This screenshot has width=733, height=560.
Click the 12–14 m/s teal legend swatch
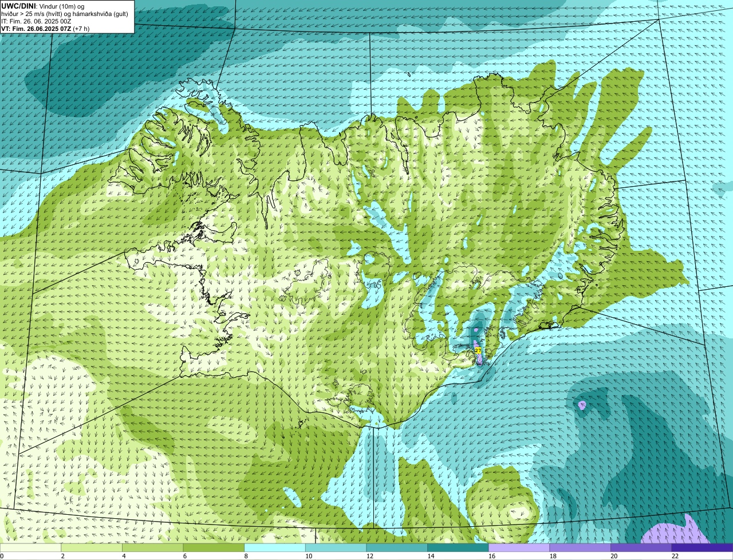(397, 548)
